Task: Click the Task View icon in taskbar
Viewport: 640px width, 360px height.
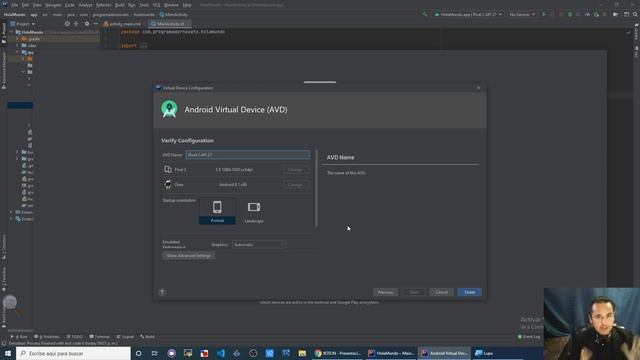Action: [155, 353]
